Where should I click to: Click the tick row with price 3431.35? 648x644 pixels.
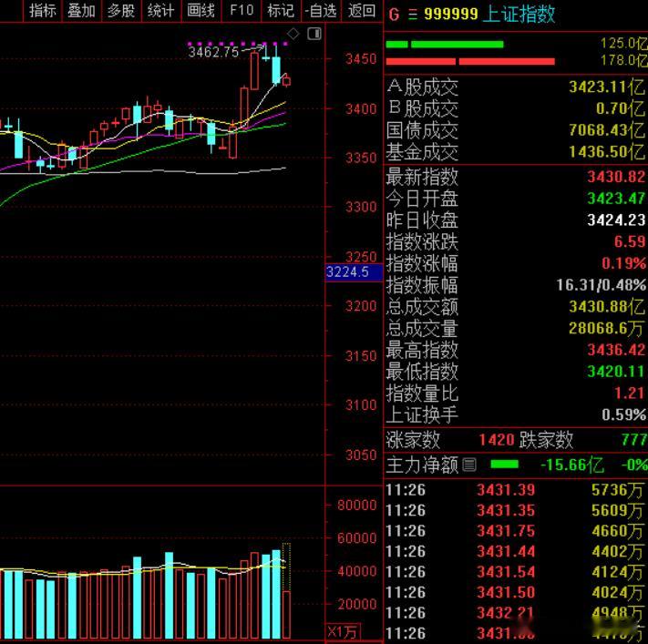click(x=515, y=510)
